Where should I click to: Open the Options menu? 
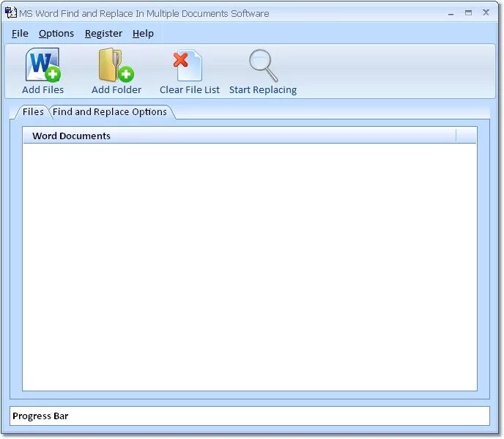(x=56, y=34)
